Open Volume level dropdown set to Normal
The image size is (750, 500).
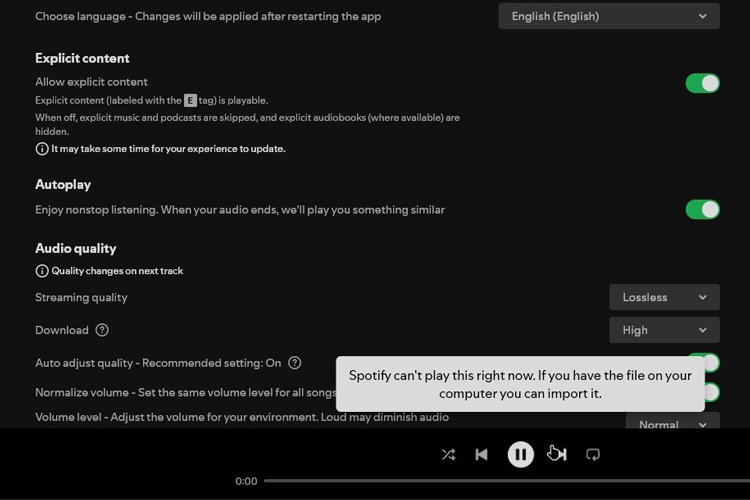(x=673, y=421)
